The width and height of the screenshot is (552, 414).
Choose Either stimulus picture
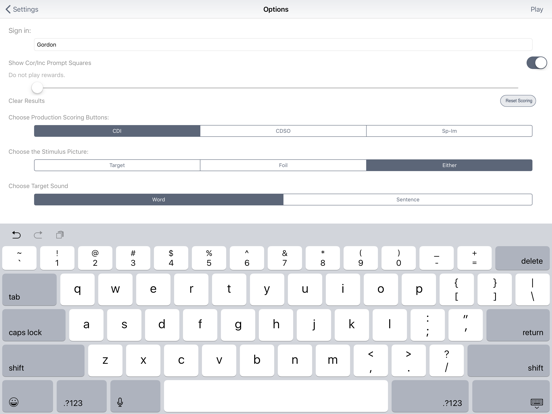pyautogui.click(x=449, y=165)
